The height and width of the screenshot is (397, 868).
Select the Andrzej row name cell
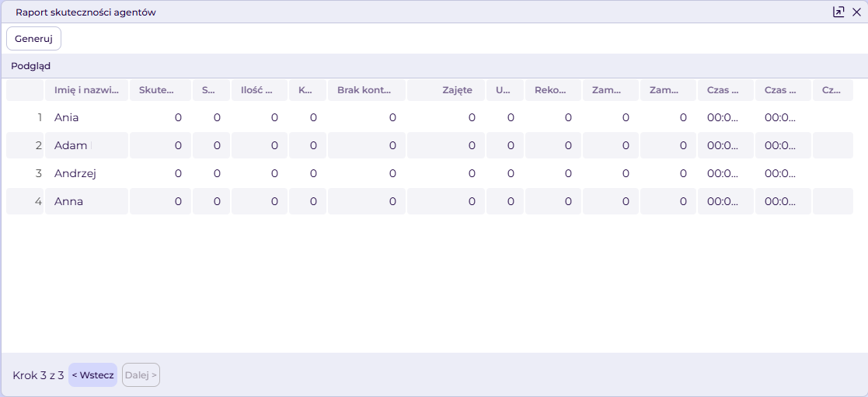pos(86,173)
